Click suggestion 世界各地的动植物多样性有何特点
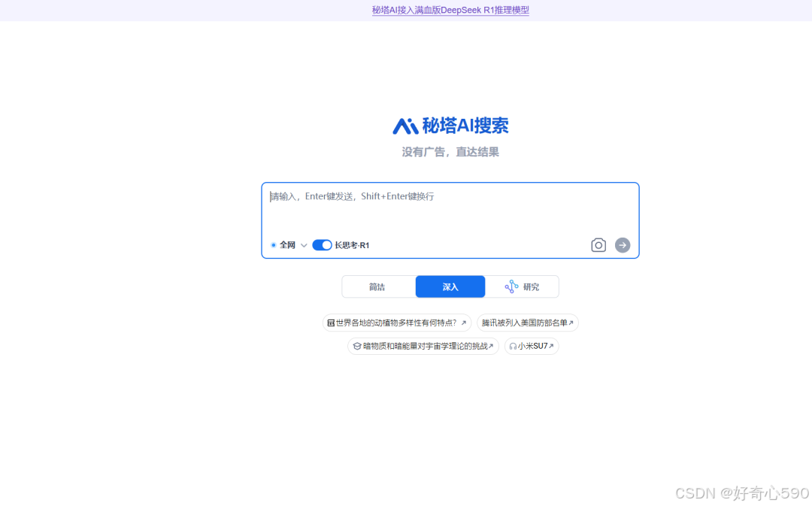The height and width of the screenshot is (506, 812). (x=397, y=323)
